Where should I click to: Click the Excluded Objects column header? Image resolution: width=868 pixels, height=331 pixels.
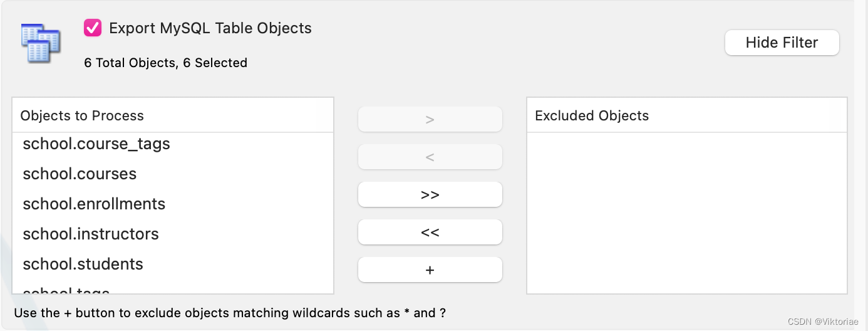[x=687, y=115]
